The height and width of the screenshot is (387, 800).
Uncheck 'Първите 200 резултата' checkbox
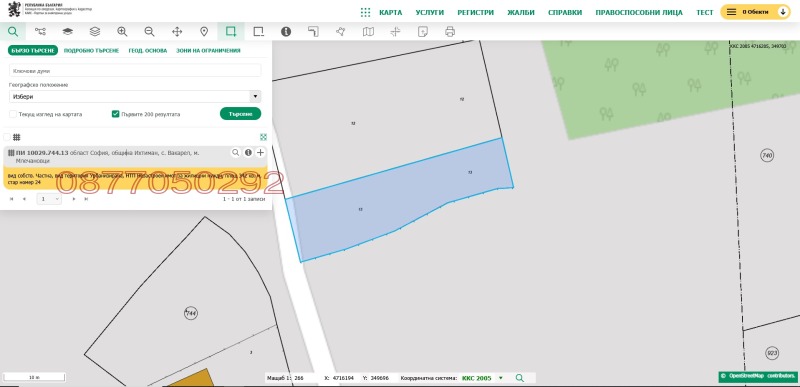pos(115,114)
